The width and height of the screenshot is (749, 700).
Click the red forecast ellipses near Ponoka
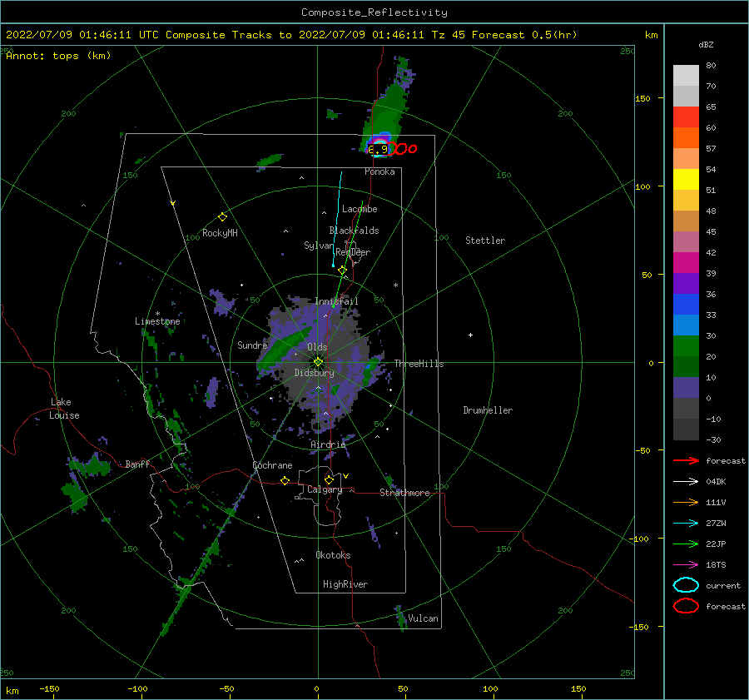click(402, 149)
